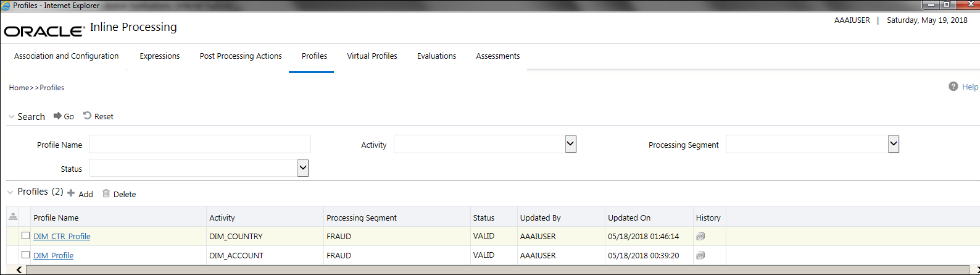The height and width of the screenshot is (275, 980).
Task: Click the hierarchy icon in table header
Action: click(13, 217)
